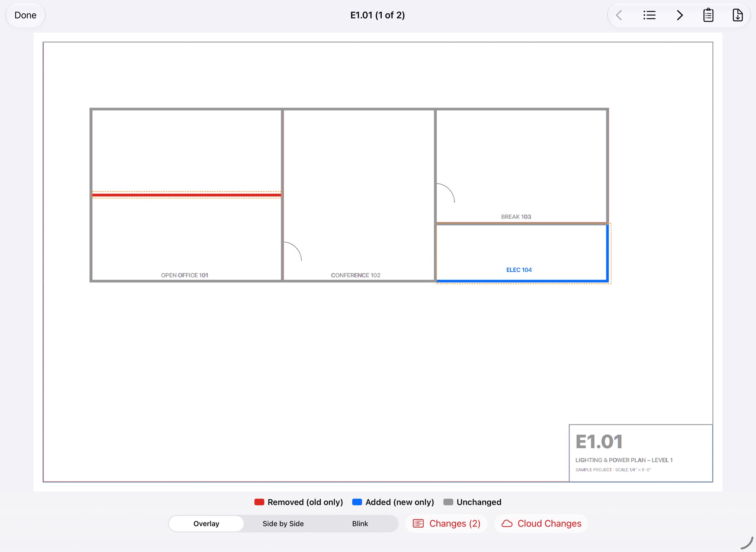Click the ELEC 104 label
This screenshot has width=756, height=552.
point(519,270)
